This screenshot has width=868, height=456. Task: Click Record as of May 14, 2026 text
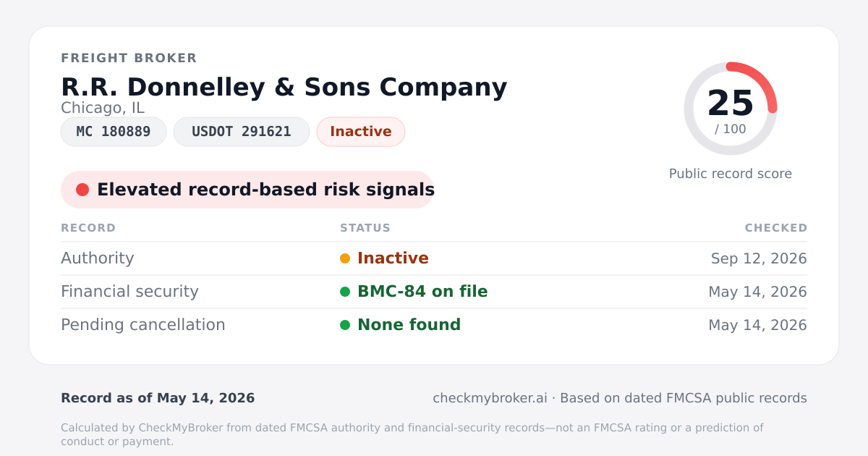(158, 398)
